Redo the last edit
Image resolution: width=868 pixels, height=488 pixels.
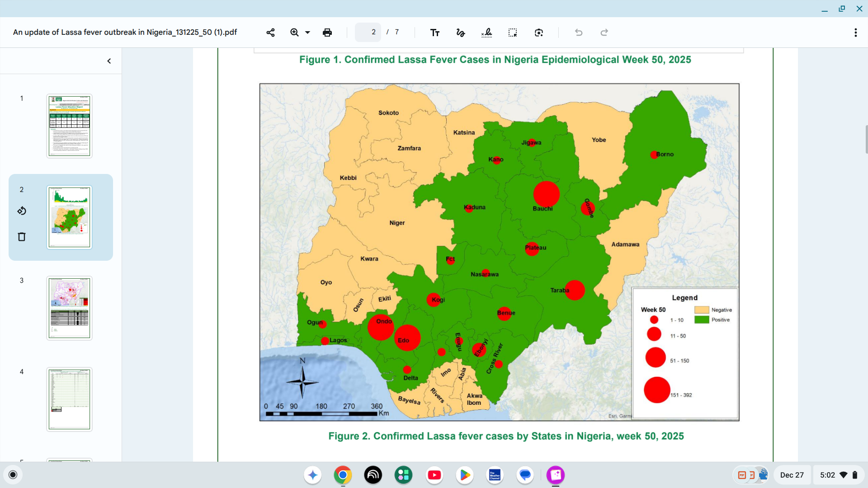[604, 33]
